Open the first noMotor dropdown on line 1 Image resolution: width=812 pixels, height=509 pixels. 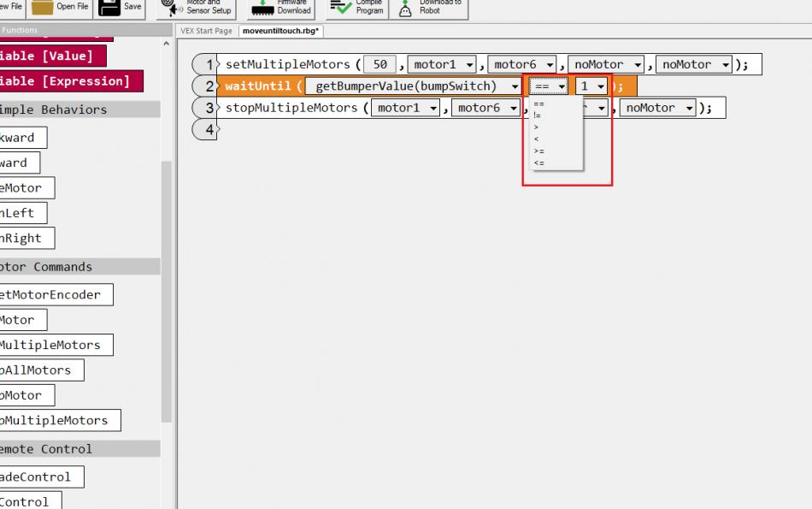606,64
